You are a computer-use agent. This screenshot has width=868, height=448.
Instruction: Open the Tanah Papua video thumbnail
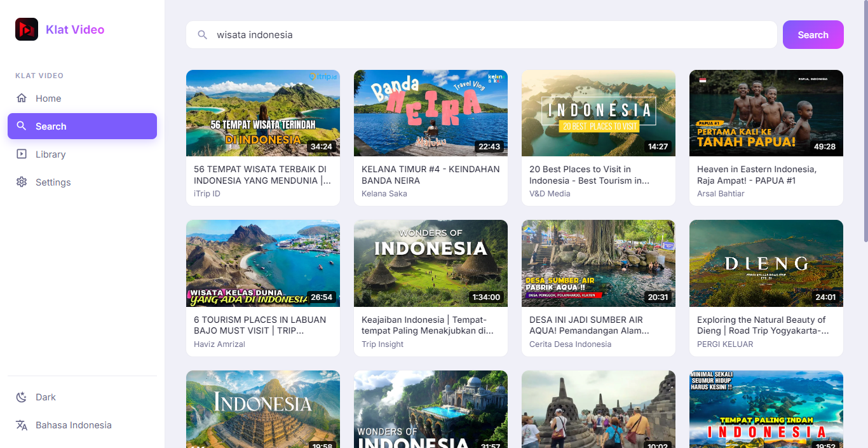(766, 113)
